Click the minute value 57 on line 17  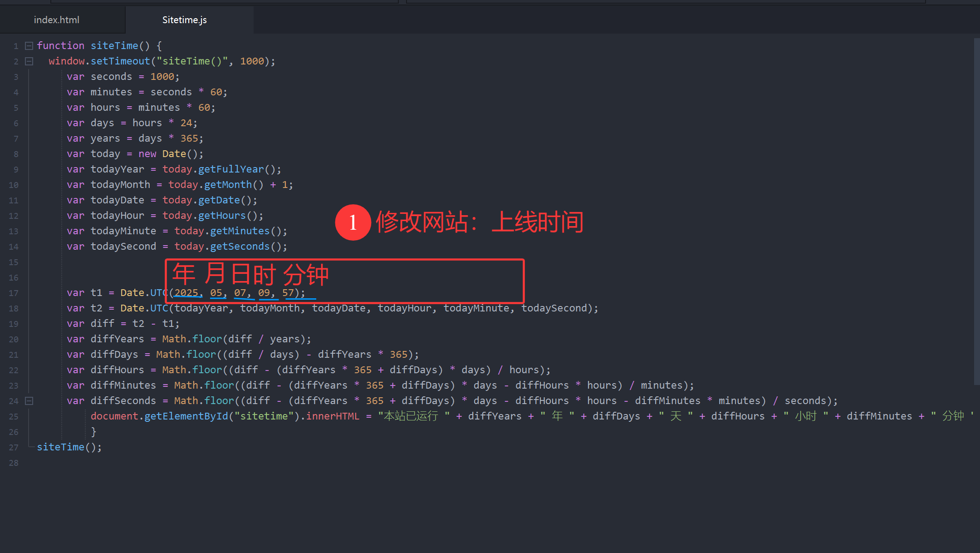pyautogui.click(x=288, y=293)
